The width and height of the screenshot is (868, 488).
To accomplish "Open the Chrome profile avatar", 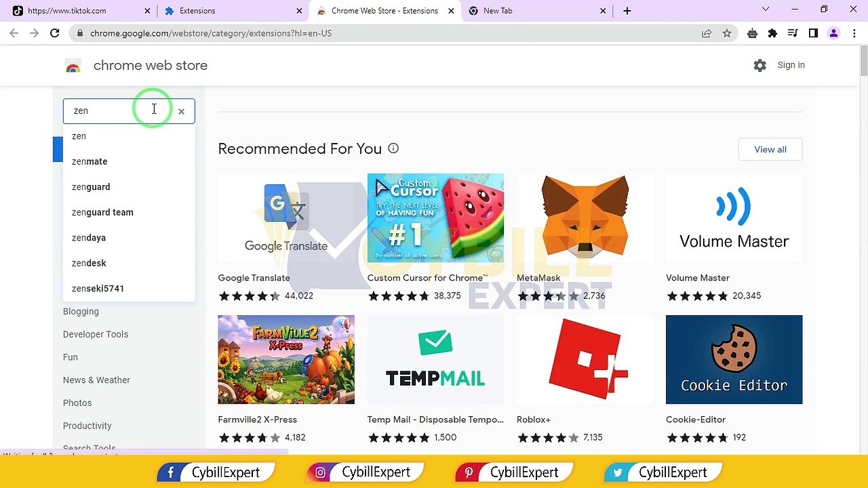I will point(833,33).
